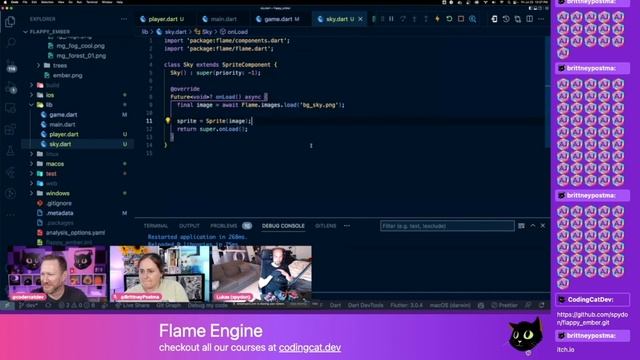Trigger hot reload lightning bolt icon
This screenshot has height=360, width=640.
coord(437,19)
